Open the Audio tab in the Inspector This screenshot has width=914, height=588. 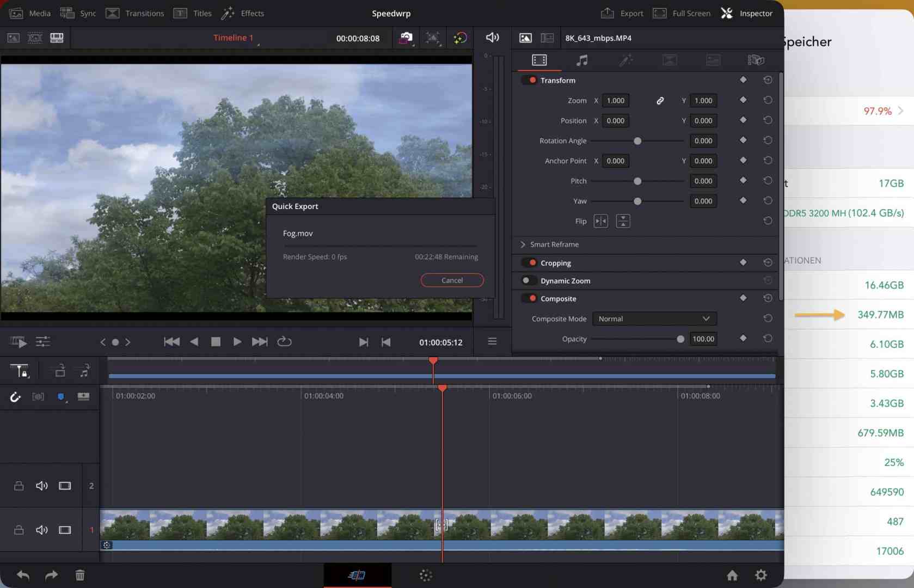582,60
